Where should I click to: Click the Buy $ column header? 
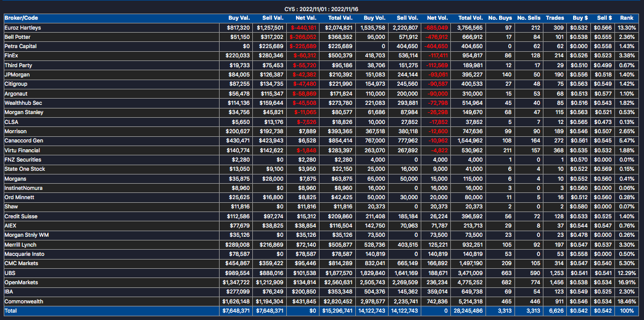(580, 18)
